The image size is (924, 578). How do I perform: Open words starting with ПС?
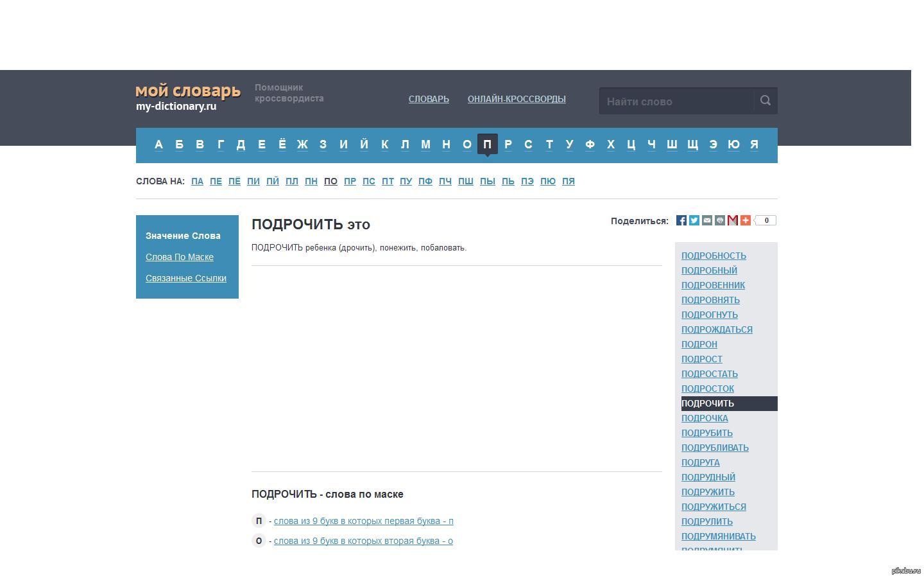click(368, 181)
